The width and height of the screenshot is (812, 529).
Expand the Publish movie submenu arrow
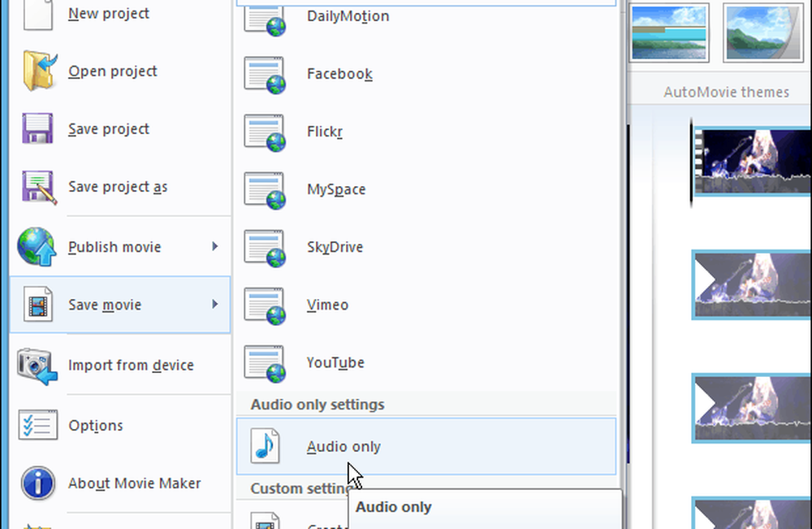(215, 246)
